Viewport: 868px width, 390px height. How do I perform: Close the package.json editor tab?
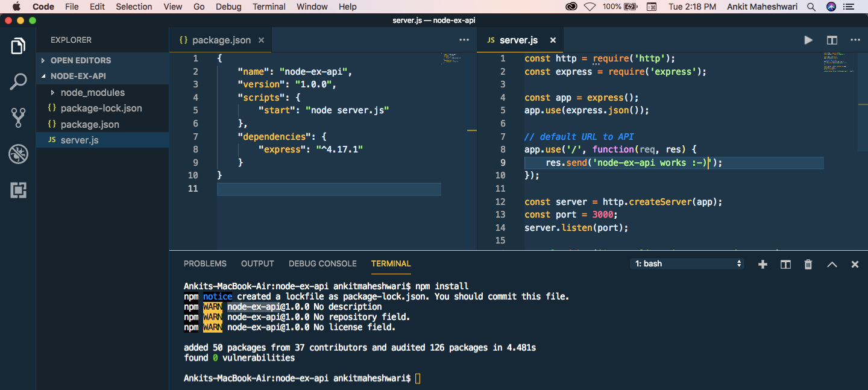click(261, 40)
